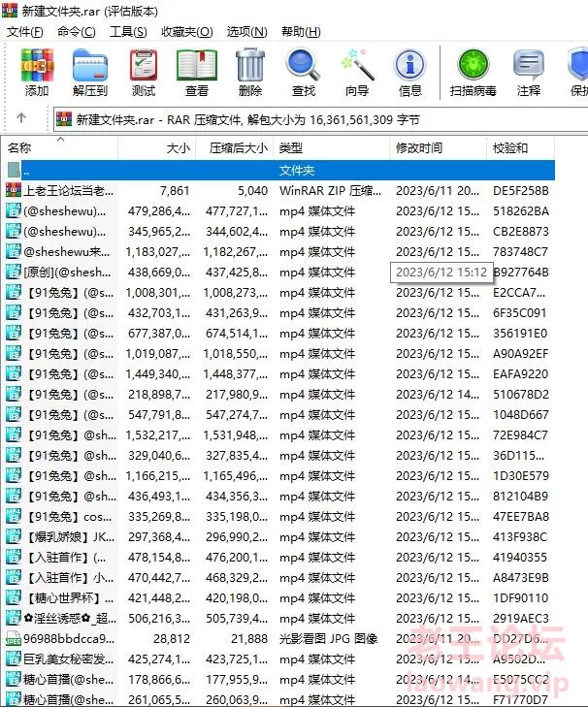
Task: Click the archive icon in the address bar
Action: [64, 119]
